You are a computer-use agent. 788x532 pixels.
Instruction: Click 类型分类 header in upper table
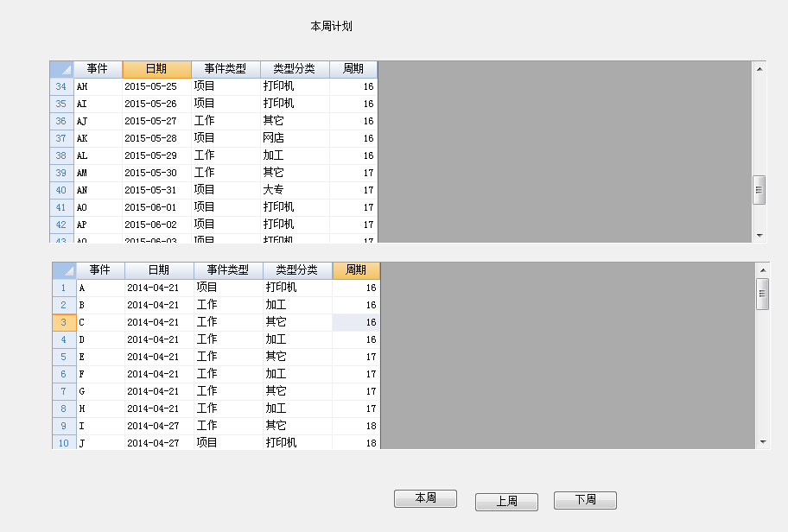click(295, 69)
